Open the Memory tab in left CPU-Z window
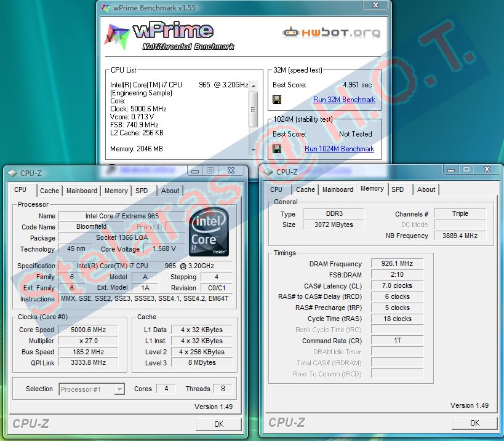Screen dimensions: 504x441 click(x=116, y=191)
